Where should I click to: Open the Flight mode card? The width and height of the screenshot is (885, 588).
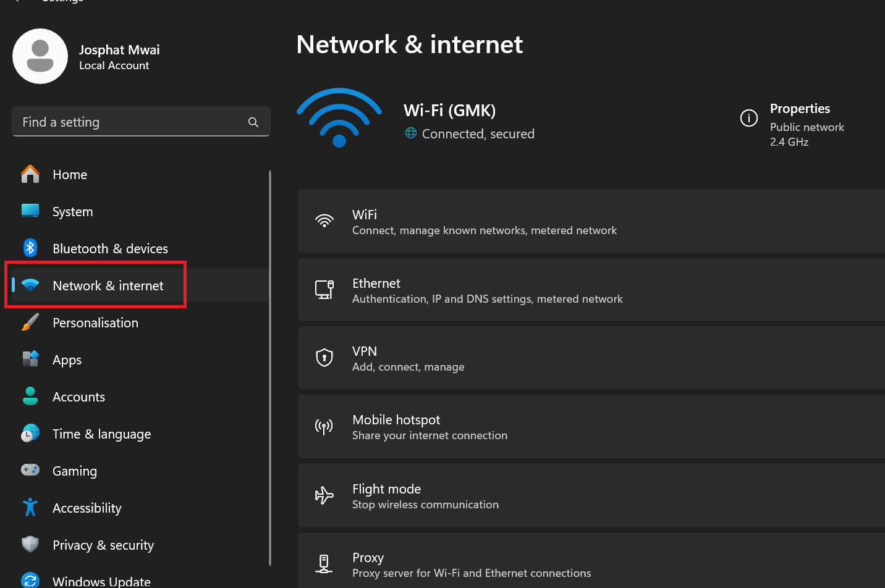591,495
